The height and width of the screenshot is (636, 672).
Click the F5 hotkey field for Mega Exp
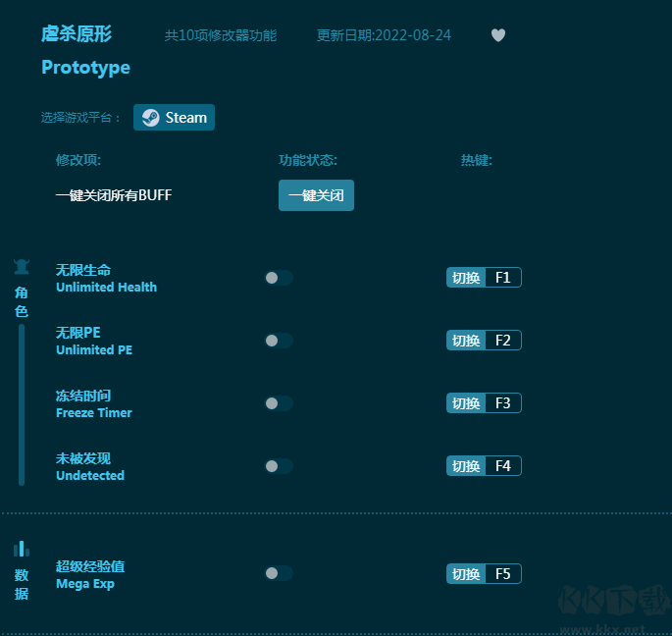click(x=502, y=574)
